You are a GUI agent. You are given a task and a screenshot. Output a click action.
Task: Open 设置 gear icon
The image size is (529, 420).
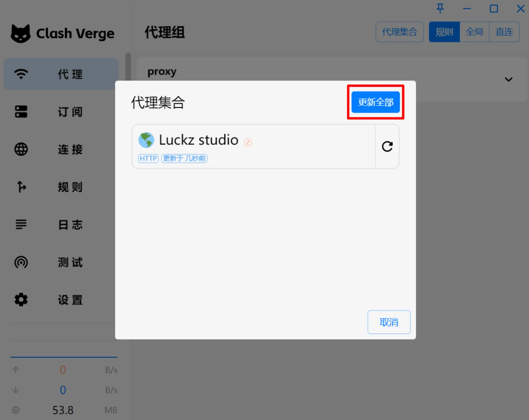21,300
